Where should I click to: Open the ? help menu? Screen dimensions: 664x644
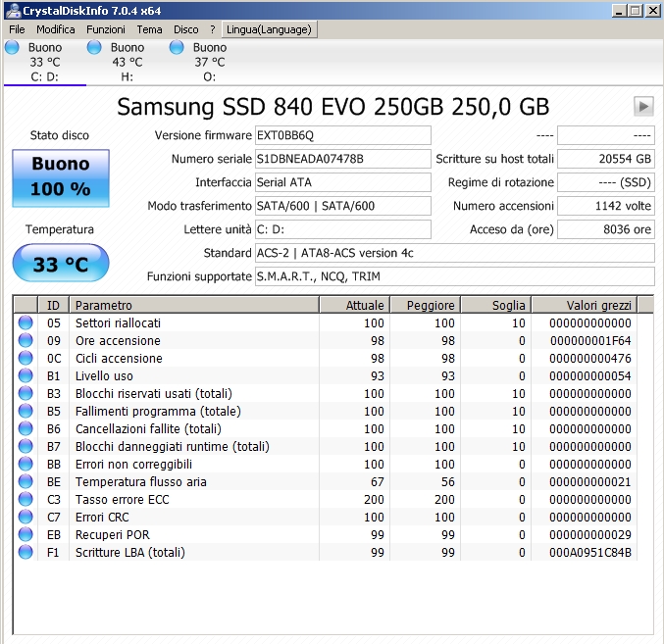pos(213,29)
